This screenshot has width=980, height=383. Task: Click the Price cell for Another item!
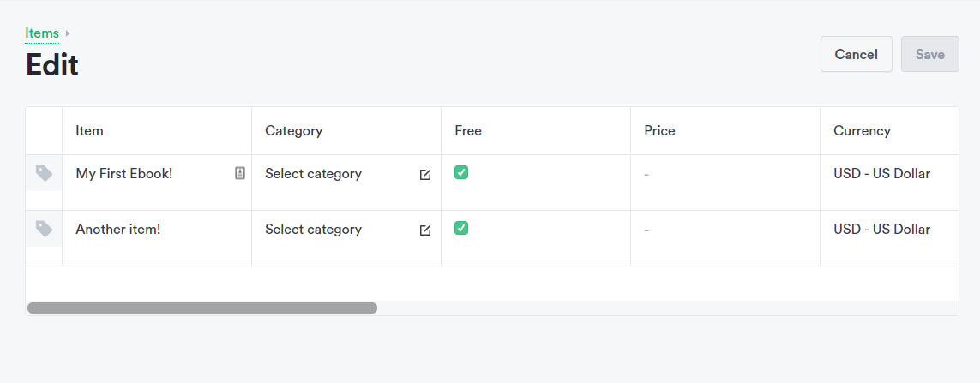[724, 230]
